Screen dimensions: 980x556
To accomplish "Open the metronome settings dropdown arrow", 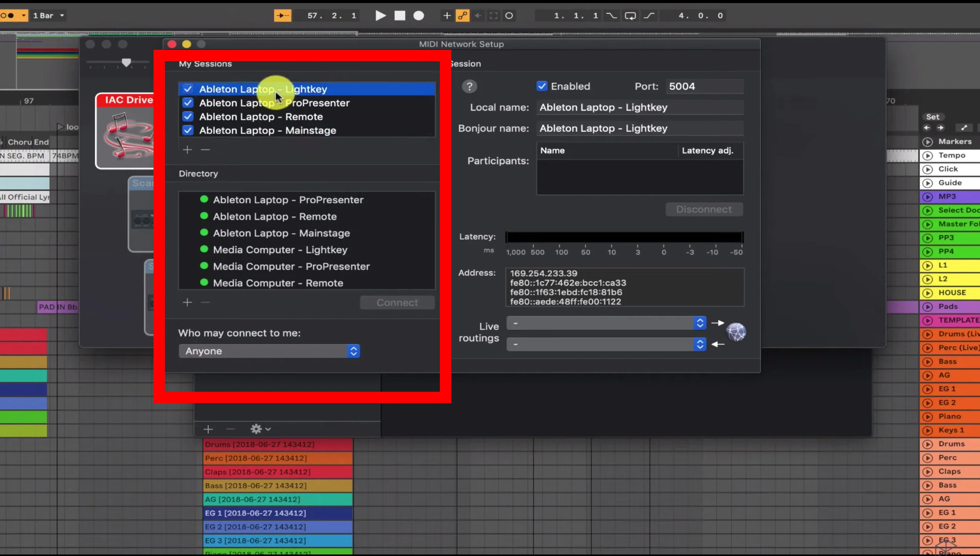I will (x=24, y=16).
